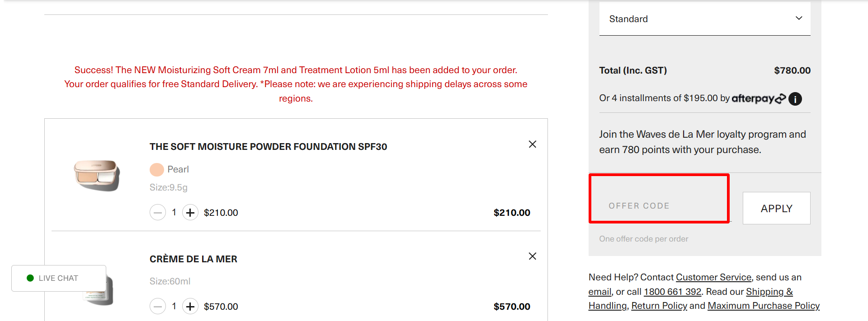Decrease quantity of Crème de la Mer
The height and width of the screenshot is (321, 868).
click(x=158, y=306)
